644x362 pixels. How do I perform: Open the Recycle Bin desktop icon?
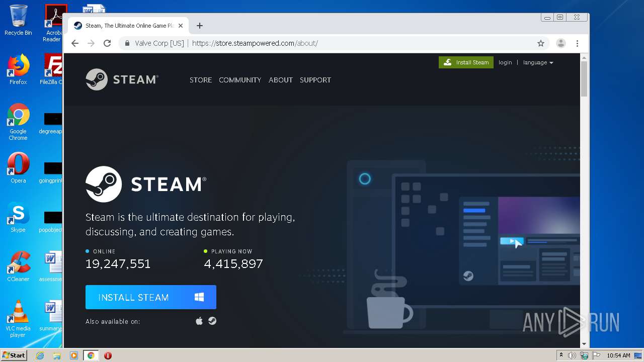(18, 20)
